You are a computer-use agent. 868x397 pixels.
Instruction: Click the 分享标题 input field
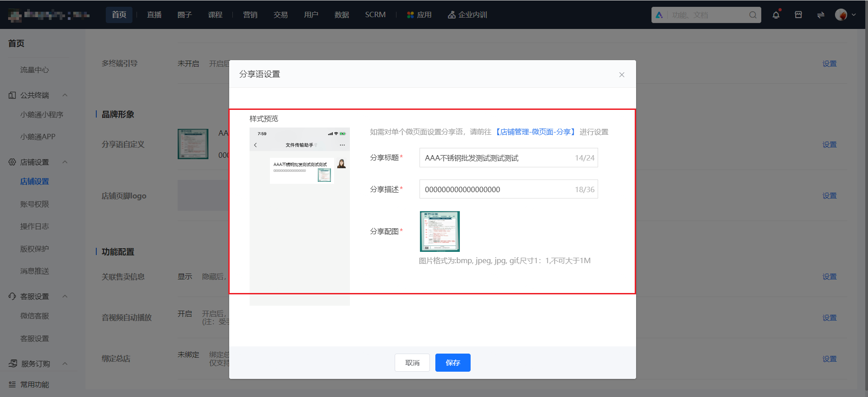[509, 158]
